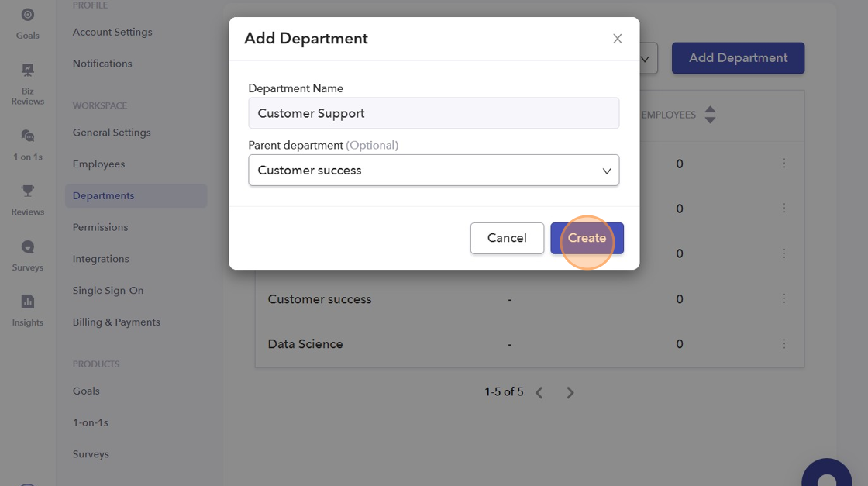This screenshot has width=868, height=486.
Task: Open Permissions settings menu item
Action: coord(100,227)
